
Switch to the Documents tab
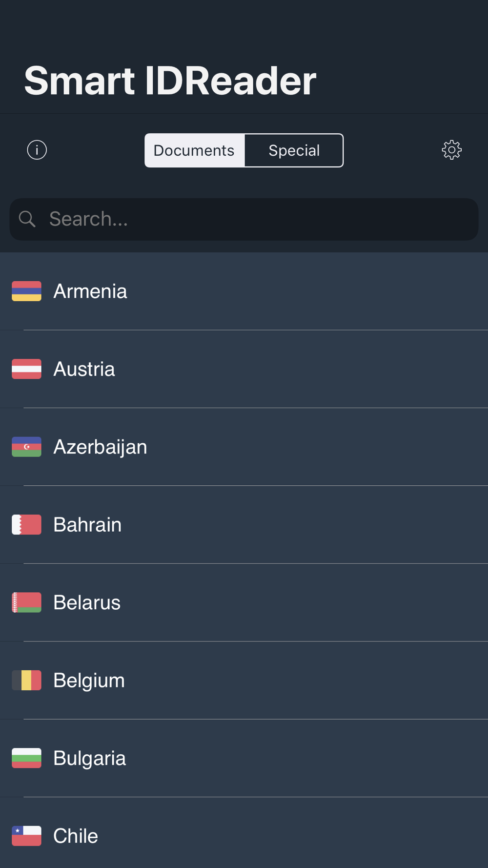195,150
